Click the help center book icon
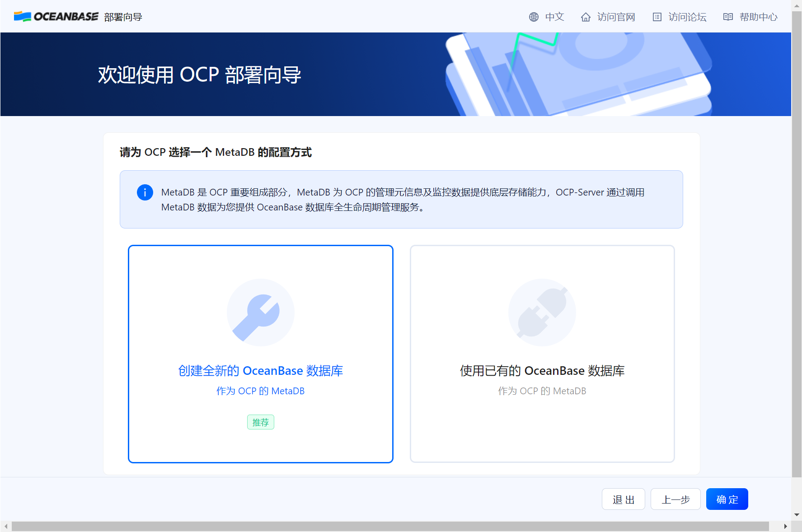802x532 pixels. (x=728, y=17)
